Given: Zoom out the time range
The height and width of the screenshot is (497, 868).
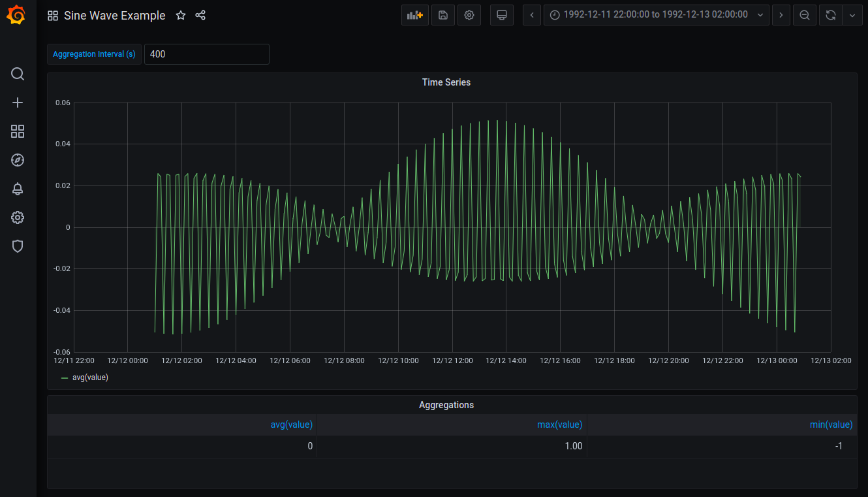Looking at the screenshot, I should tap(805, 15).
